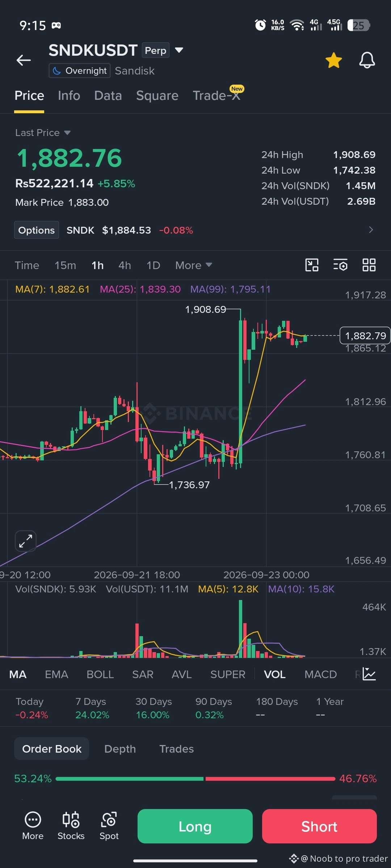Screen dimensions: 391x868
Task: Switch to the Info tab
Action: pyautogui.click(x=69, y=95)
